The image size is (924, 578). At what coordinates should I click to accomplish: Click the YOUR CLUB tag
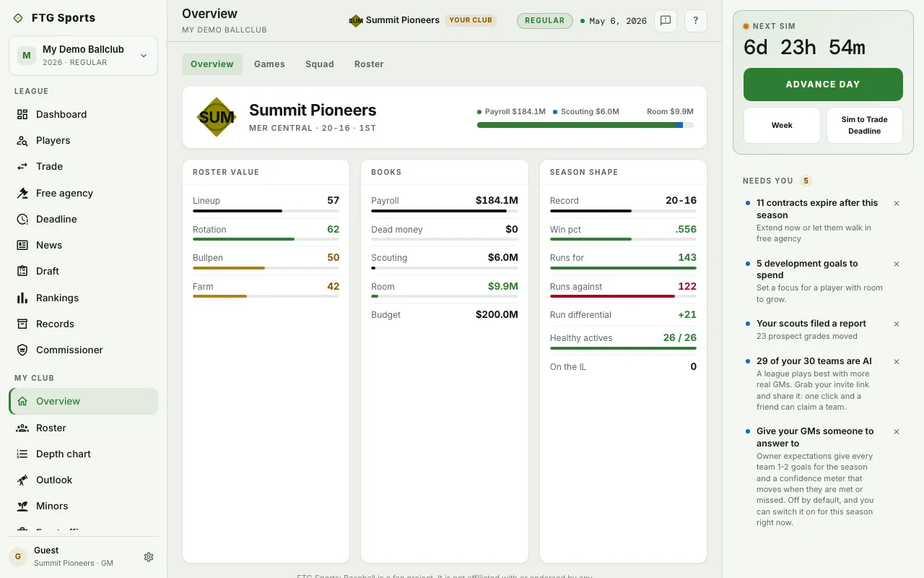tap(471, 20)
